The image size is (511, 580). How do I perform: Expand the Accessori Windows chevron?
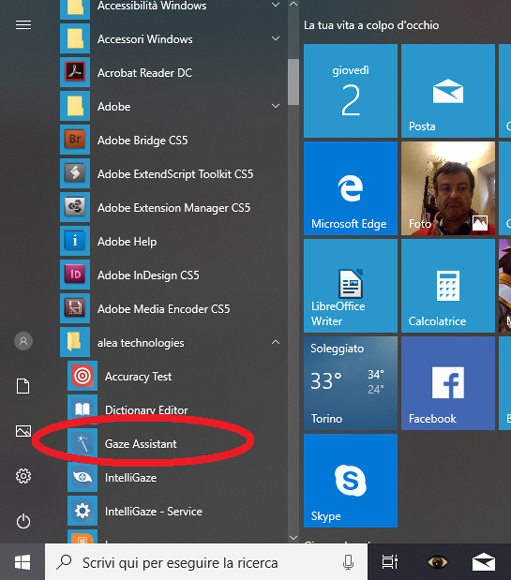coord(276,38)
